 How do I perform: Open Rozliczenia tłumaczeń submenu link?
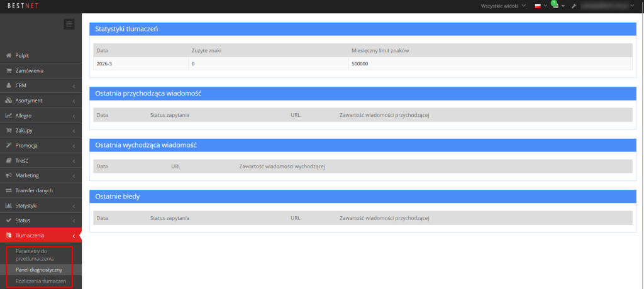(41, 281)
